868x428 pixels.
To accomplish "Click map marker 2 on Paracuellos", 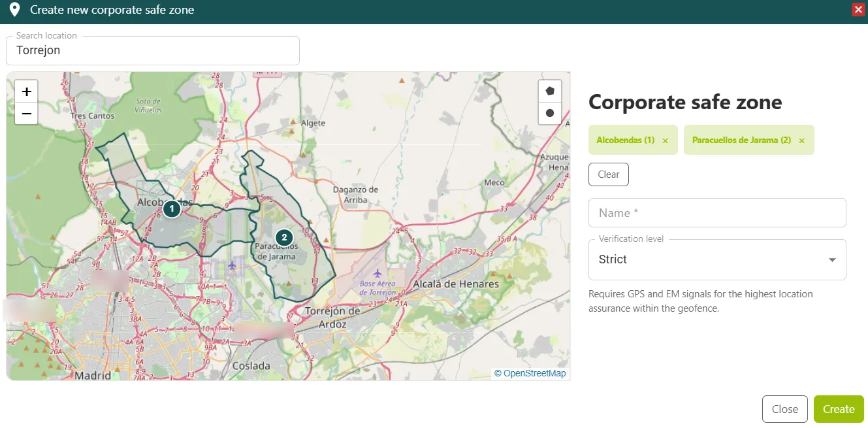I will pyautogui.click(x=283, y=237).
